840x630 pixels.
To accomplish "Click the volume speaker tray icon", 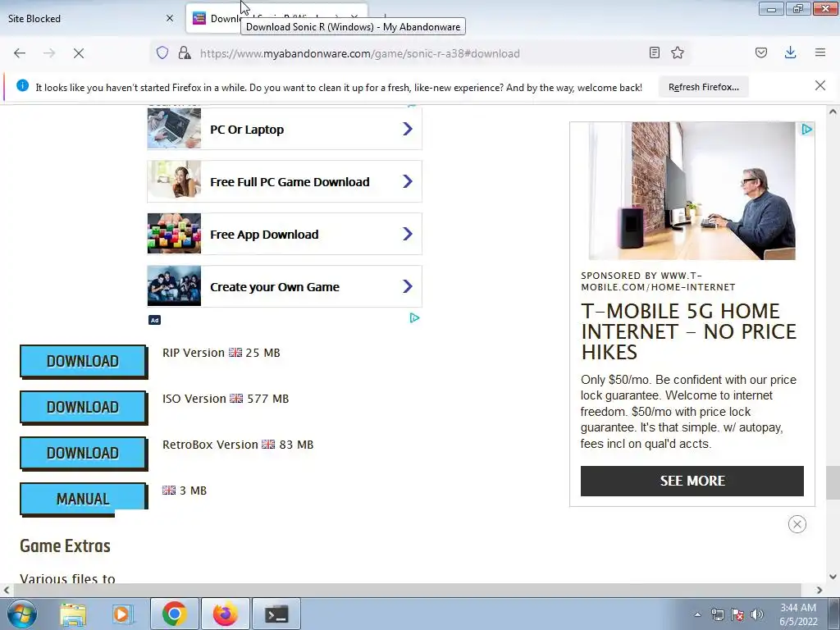I will click(756, 614).
